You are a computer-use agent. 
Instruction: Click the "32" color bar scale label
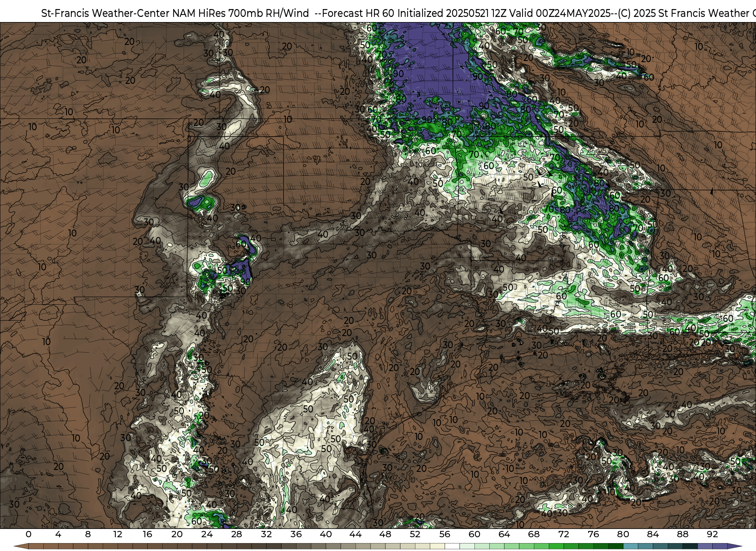coord(266,534)
